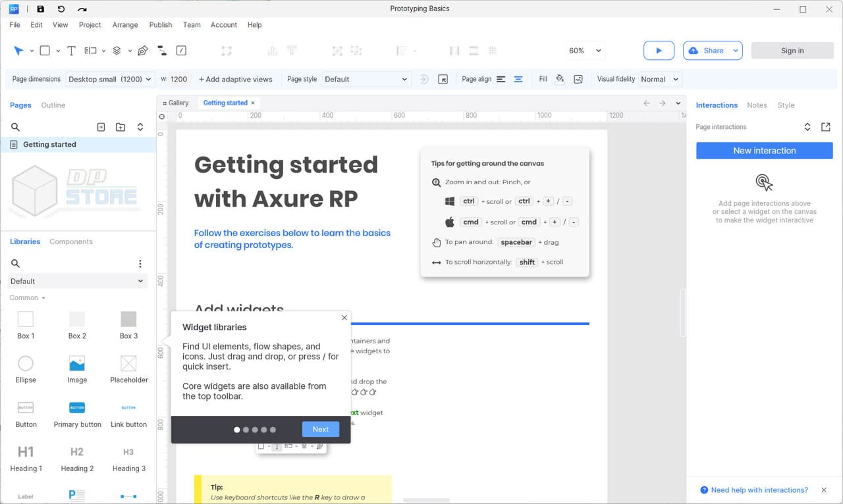Image resolution: width=843 pixels, height=504 pixels.
Task: Click the ruler origin icon
Action: (162, 116)
